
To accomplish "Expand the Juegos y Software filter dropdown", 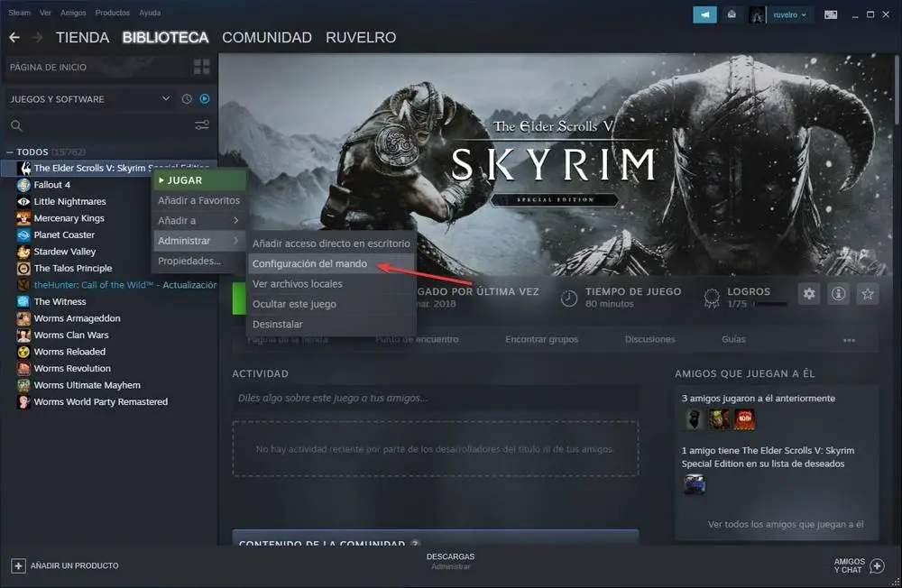I will coord(166,98).
